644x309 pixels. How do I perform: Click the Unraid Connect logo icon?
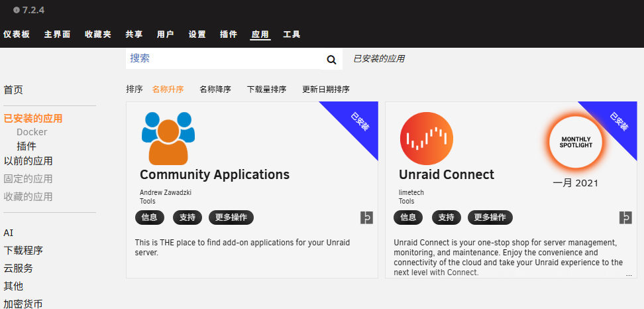[x=426, y=139]
